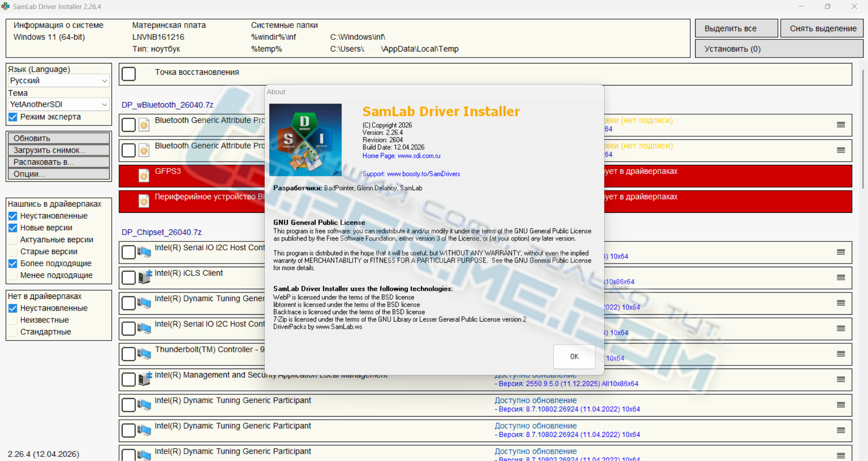
Task: Enable the Старые версии filter
Action: point(13,251)
